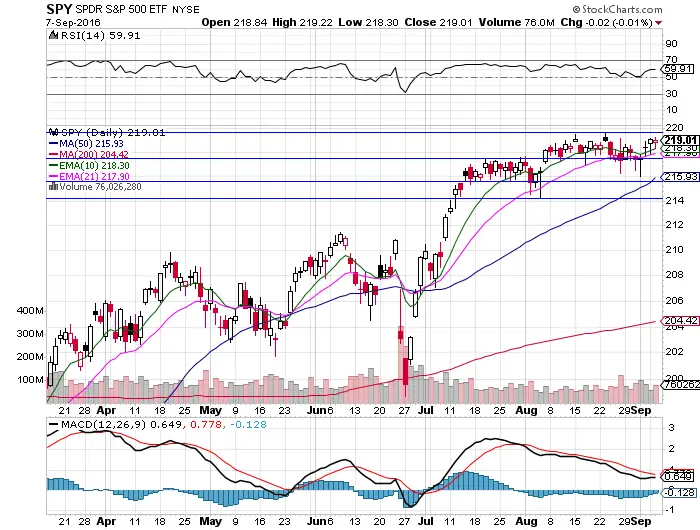This screenshot has height=530, width=700.
Task: Click the candlestick icon before SPY (Daily)
Action: tap(54, 132)
